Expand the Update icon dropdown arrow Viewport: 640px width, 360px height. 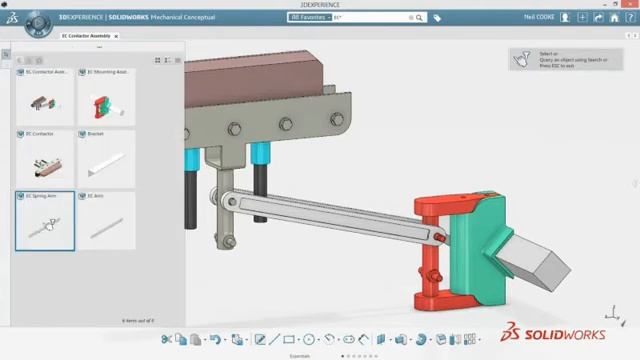247,340
